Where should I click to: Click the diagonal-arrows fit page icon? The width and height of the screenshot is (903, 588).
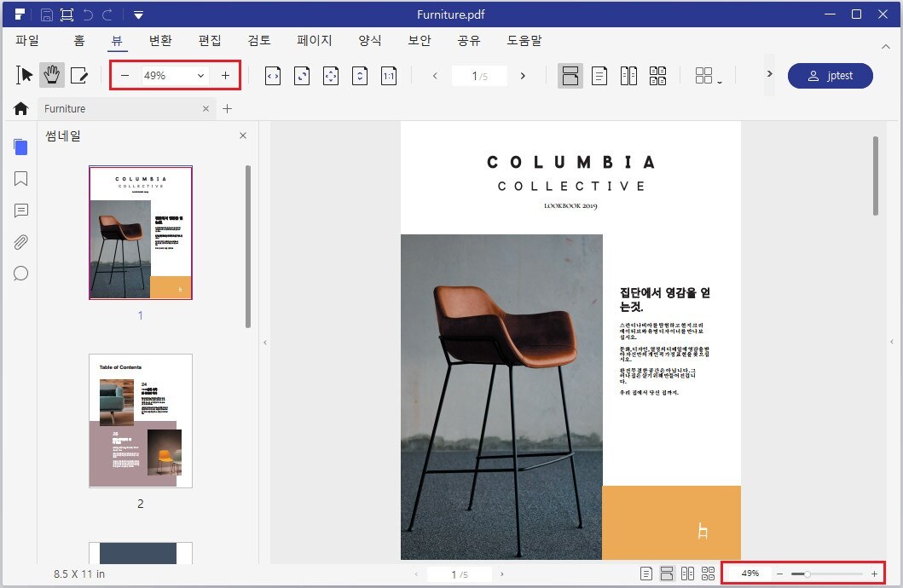pos(302,75)
